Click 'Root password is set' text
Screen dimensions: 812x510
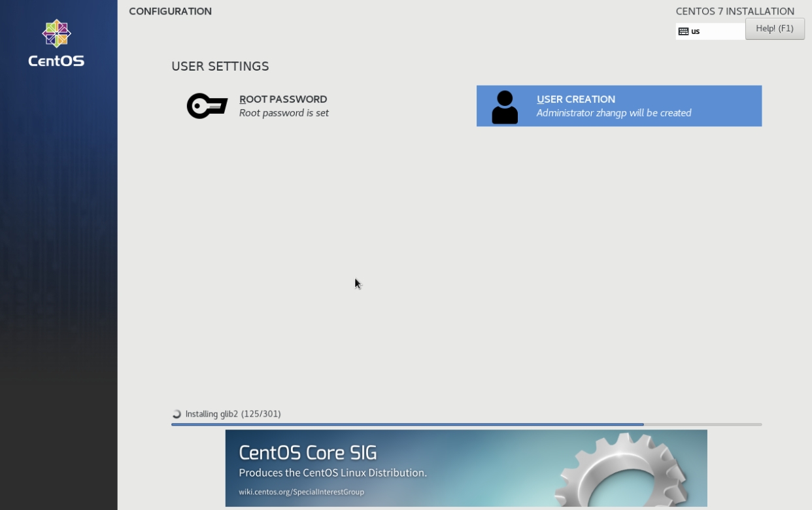(x=284, y=113)
